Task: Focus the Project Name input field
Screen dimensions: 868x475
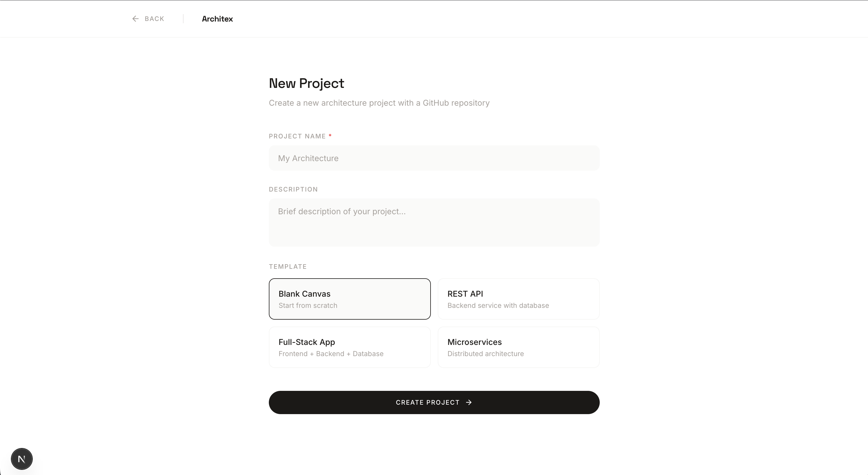Action: coord(434,158)
